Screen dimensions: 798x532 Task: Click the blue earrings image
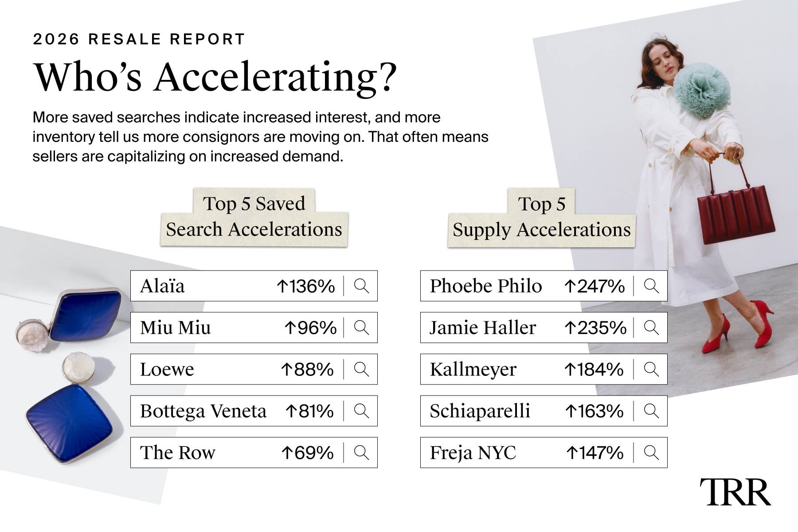(x=71, y=375)
